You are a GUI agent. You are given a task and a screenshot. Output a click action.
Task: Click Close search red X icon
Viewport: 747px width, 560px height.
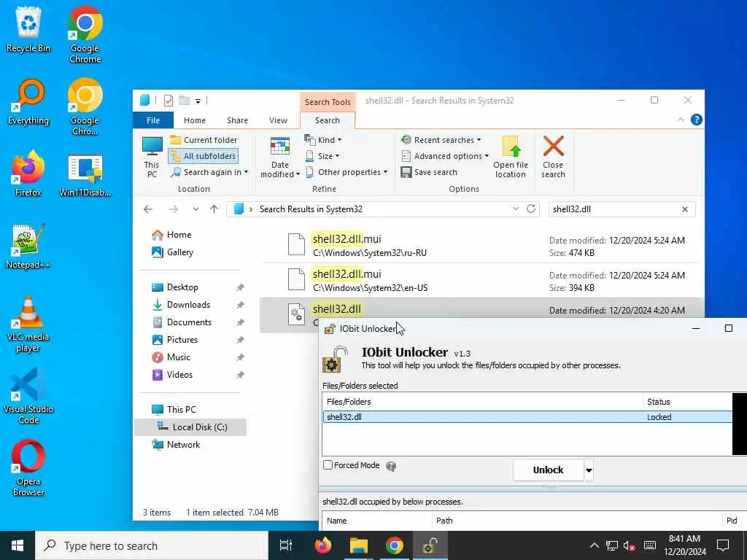(x=553, y=157)
